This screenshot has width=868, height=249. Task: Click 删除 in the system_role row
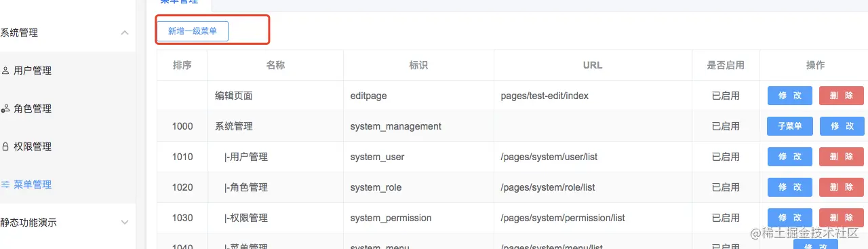[x=842, y=187]
